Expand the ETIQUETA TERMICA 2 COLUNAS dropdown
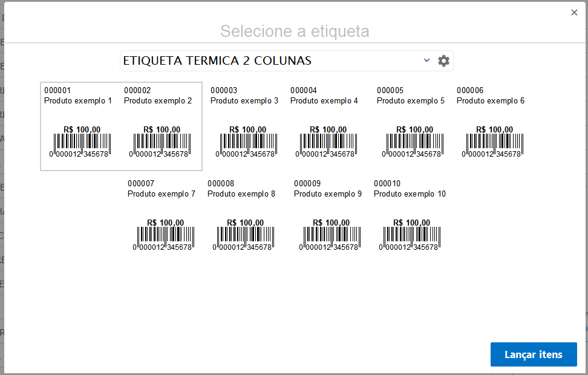The width and height of the screenshot is (588, 375). (426, 60)
